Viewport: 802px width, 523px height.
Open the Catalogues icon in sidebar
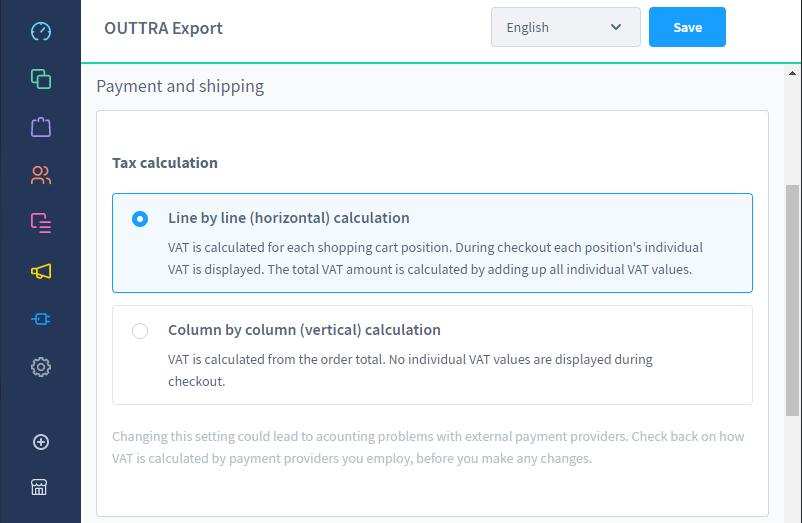coord(41,79)
